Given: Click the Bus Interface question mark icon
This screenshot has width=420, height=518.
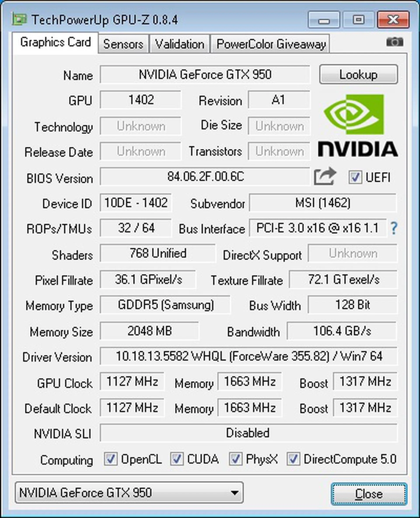Looking at the screenshot, I should 394,228.
